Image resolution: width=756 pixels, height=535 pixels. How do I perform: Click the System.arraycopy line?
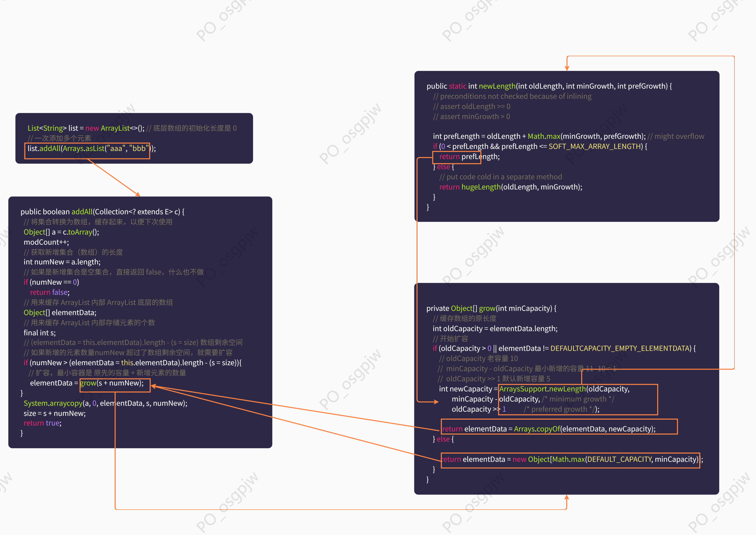[x=105, y=403]
